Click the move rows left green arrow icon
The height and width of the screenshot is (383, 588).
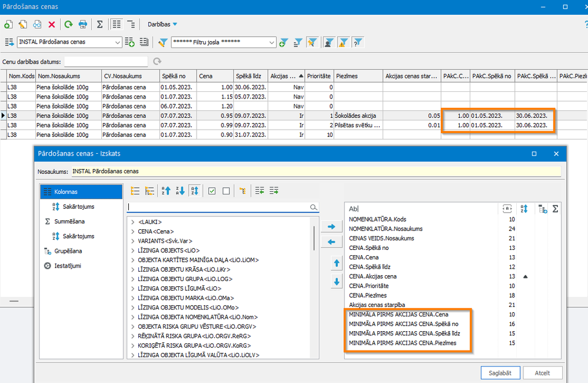[x=260, y=191]
